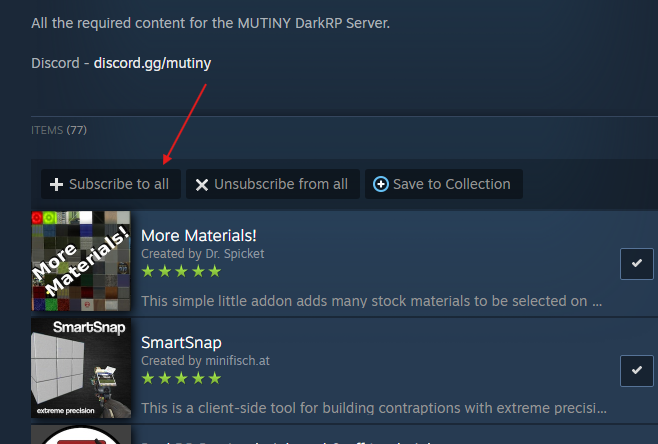Viewport: 658px width, 444px height.
Task: Open the discord.gg/mutiny link
Action: point(152,63)
